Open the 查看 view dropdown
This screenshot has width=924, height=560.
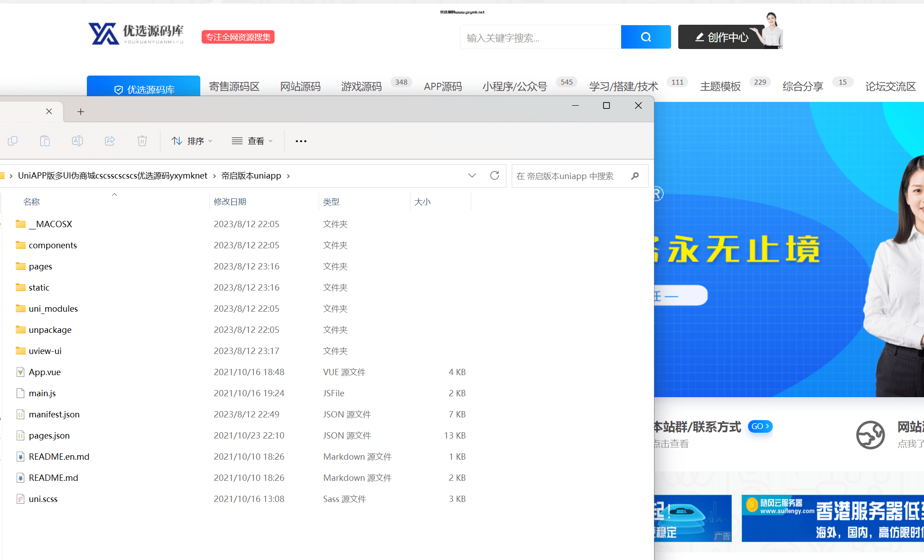[x=252, y=141]
